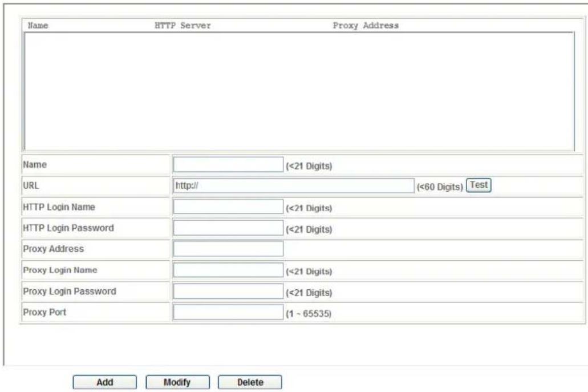Click the '(<60 Digits)' hint text
This screenshot has height=392, width=588.
coord(440,187)
